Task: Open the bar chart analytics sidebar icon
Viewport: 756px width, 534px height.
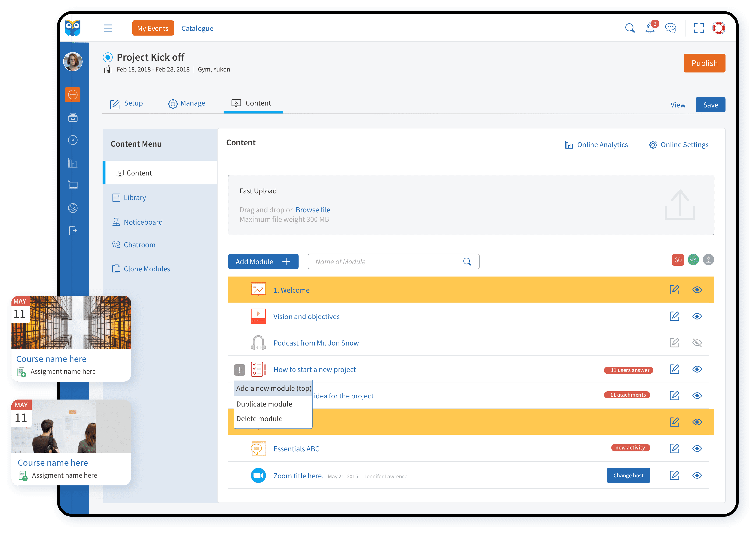Action: click(73, 163)
